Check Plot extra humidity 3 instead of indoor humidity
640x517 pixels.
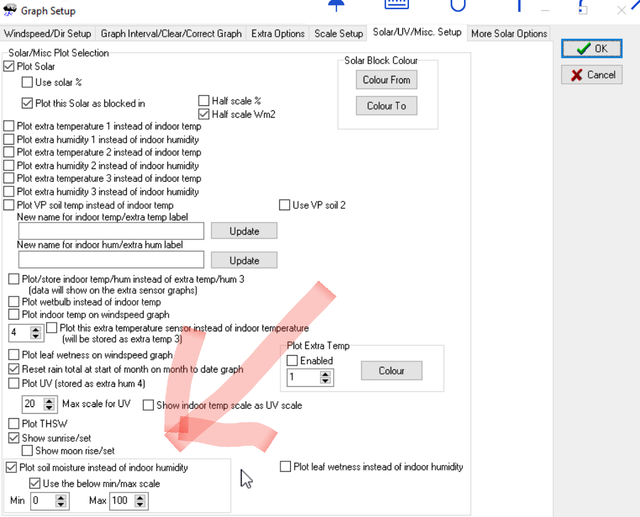9,191
